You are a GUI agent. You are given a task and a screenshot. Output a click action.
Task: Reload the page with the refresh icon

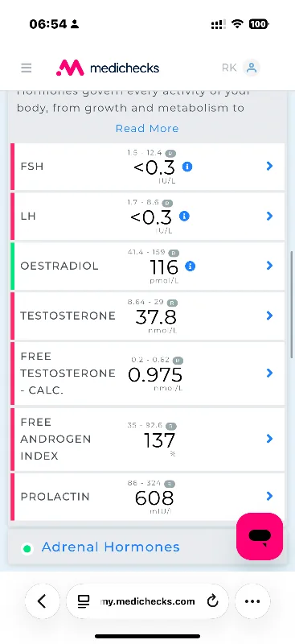pyautogui.click(x=212, y=601)
